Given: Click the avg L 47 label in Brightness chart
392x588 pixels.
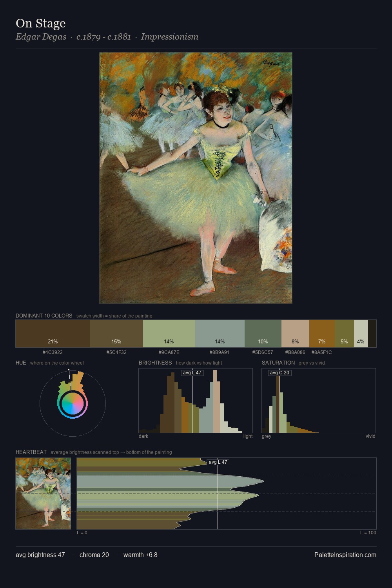Looking at the screenshot, I should tap(192, 373).
